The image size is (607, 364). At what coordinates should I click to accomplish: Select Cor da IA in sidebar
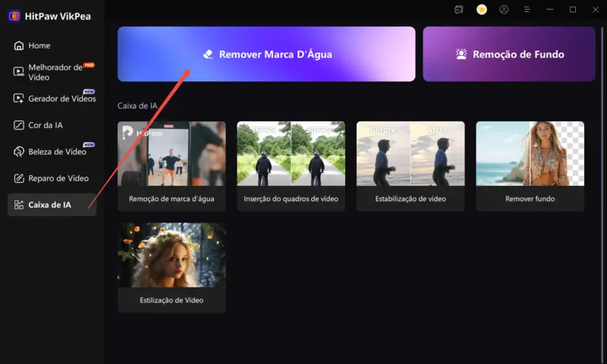pyautogui.click(x=52, y=125)
